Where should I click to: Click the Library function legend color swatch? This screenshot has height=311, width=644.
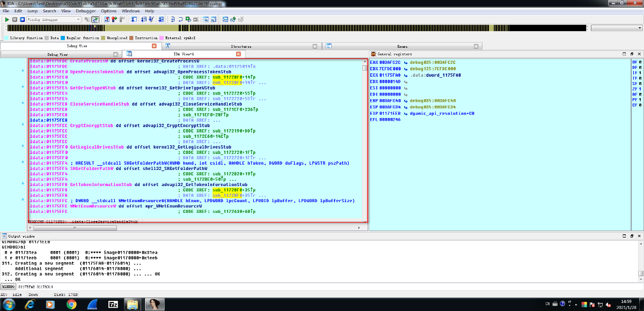click(x=6, y=38)
